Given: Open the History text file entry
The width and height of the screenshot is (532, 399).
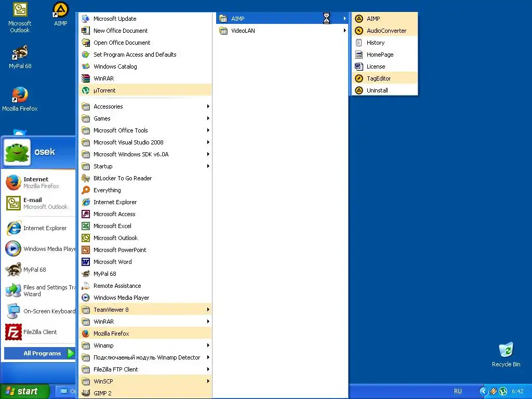Looking at the screenshot, I should point(384,43).
